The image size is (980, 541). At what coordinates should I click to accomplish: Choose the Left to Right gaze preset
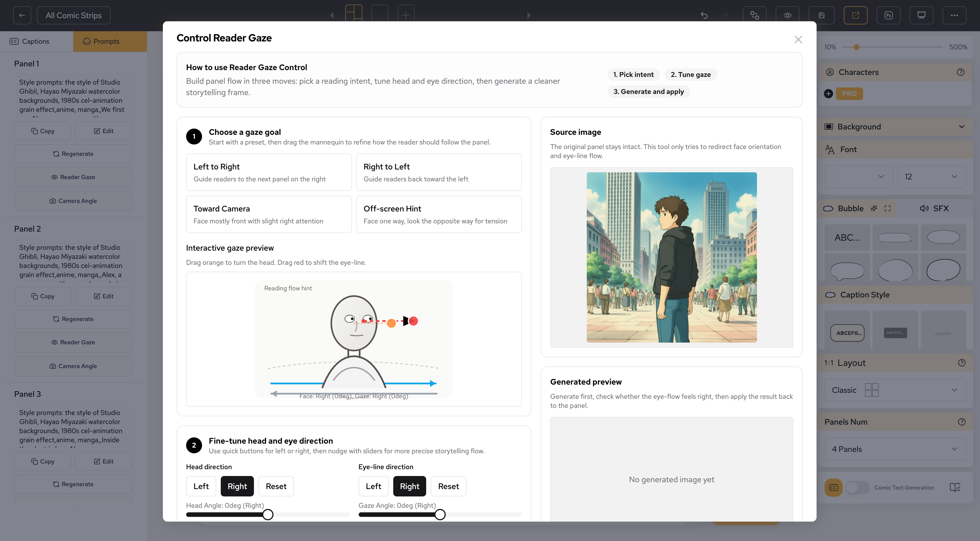269,172
